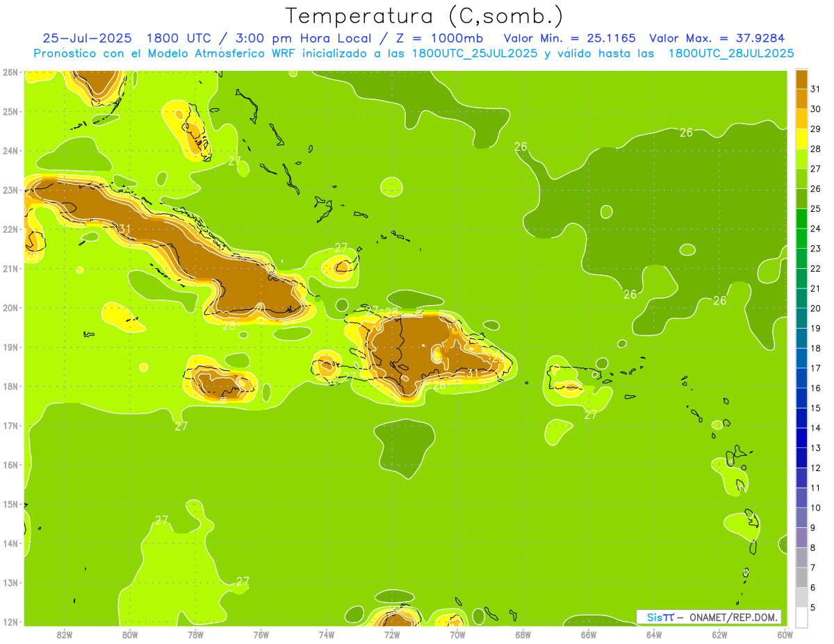Click the color scale label '20'
The width and height of the screenshot is (834, 644).
(x=815, y=308)
